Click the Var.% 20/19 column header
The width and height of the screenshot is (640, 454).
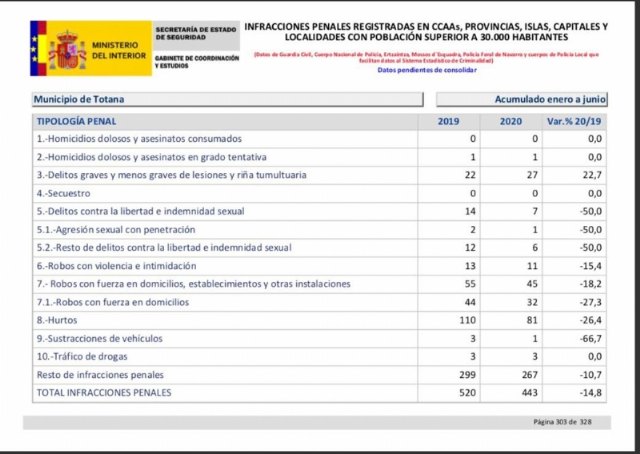click(x=575, y=121)
